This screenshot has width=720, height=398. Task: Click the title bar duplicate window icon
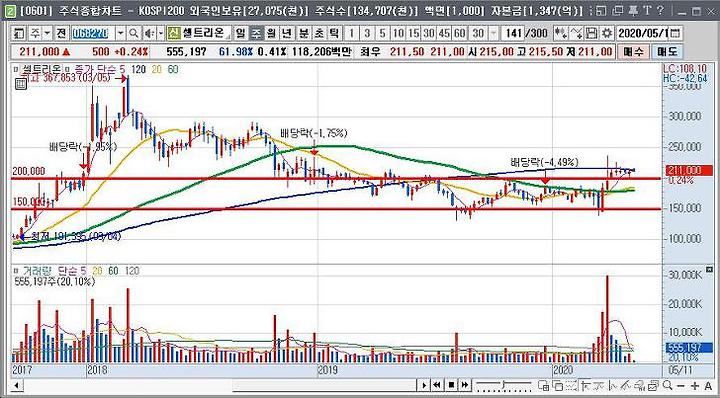618,11
